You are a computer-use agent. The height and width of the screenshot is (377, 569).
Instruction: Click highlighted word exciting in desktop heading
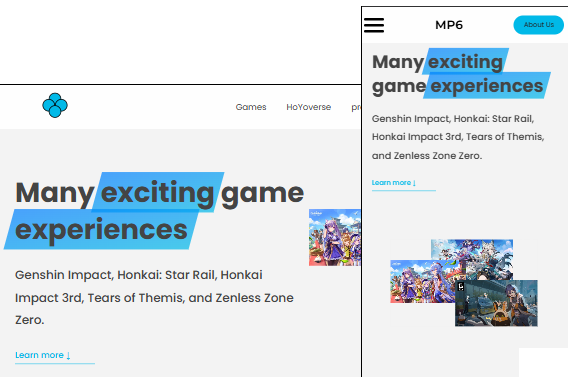tap(157, 192)
